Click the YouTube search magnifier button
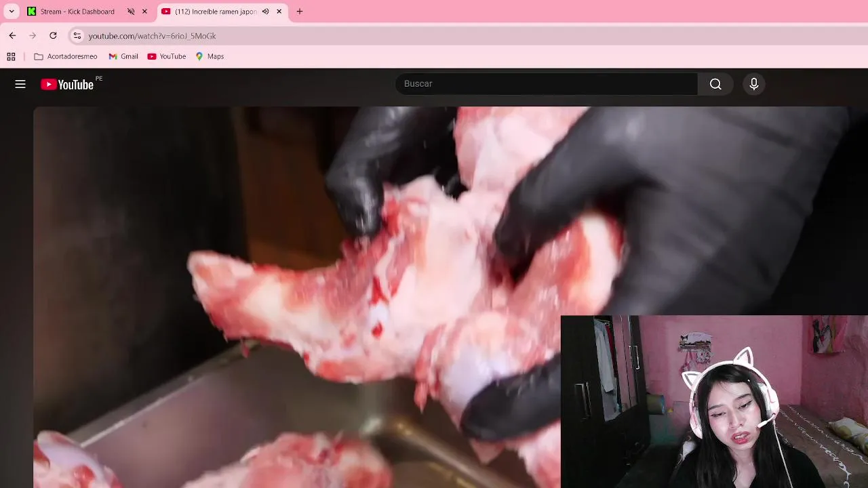Screen dimensions: 868x488 point(715,84)
